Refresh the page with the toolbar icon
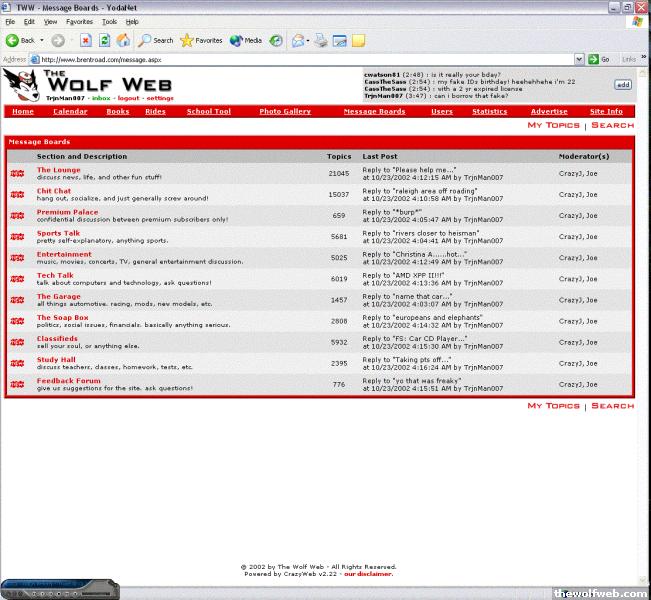This screenshot has width=651, height=600. pos(104,40)
